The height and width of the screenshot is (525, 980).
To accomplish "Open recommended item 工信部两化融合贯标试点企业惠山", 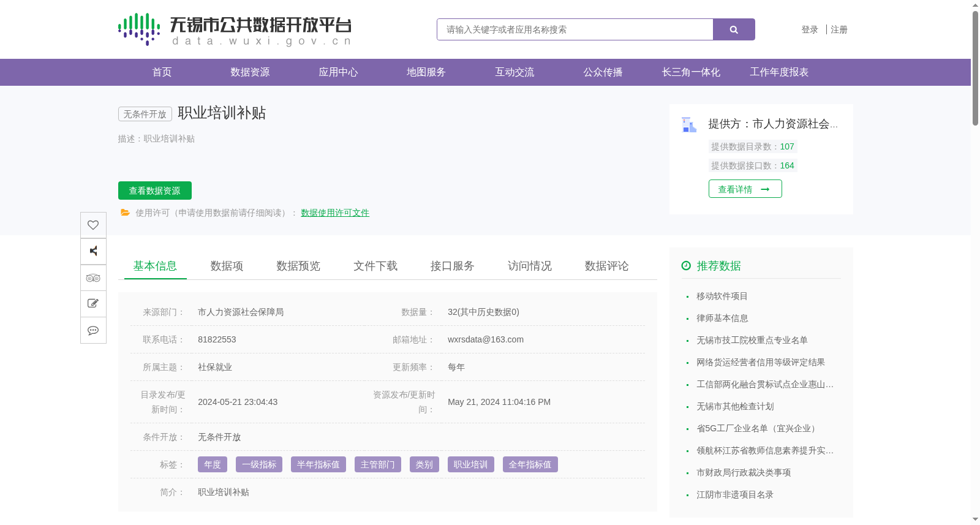I will pyautogui.click(x=765, y=384).
